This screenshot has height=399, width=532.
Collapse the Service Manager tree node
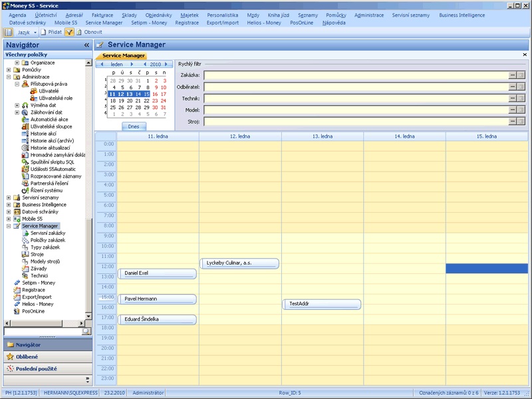click(9, 226)
